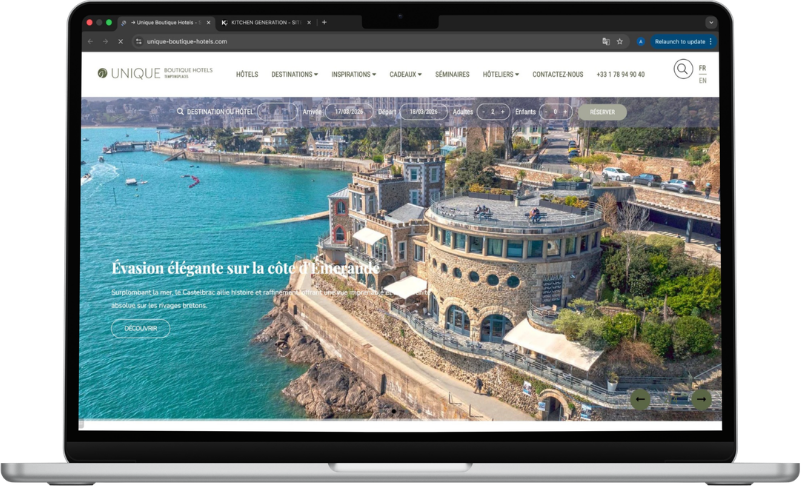Switch site language to EN
The width and height of the screenshot is (802, 487).
[702, 81]
